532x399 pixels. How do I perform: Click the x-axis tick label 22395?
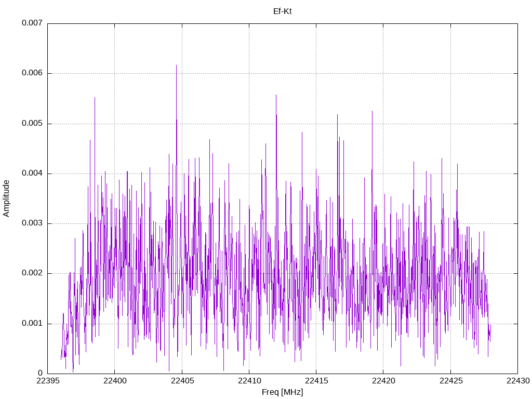[47, 381]
